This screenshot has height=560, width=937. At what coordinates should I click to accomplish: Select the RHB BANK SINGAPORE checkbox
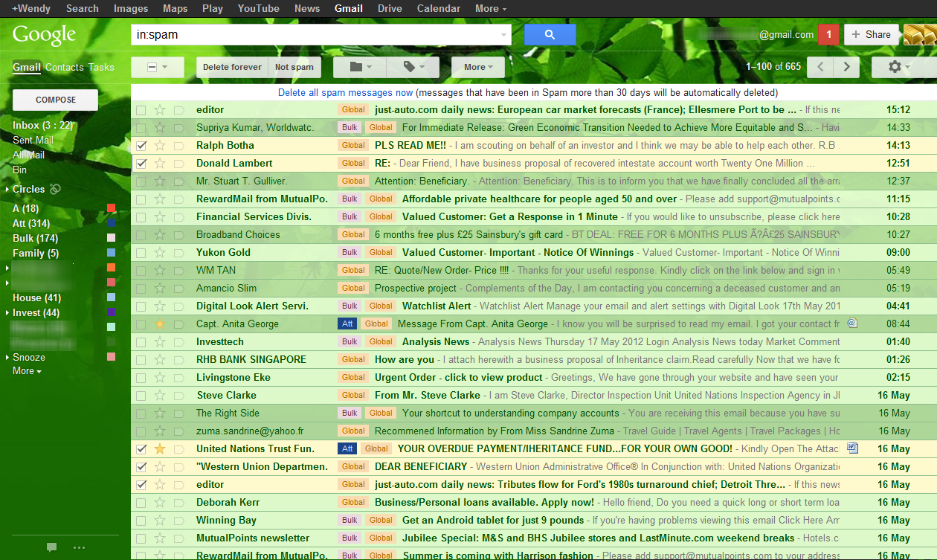pos(141,359)
